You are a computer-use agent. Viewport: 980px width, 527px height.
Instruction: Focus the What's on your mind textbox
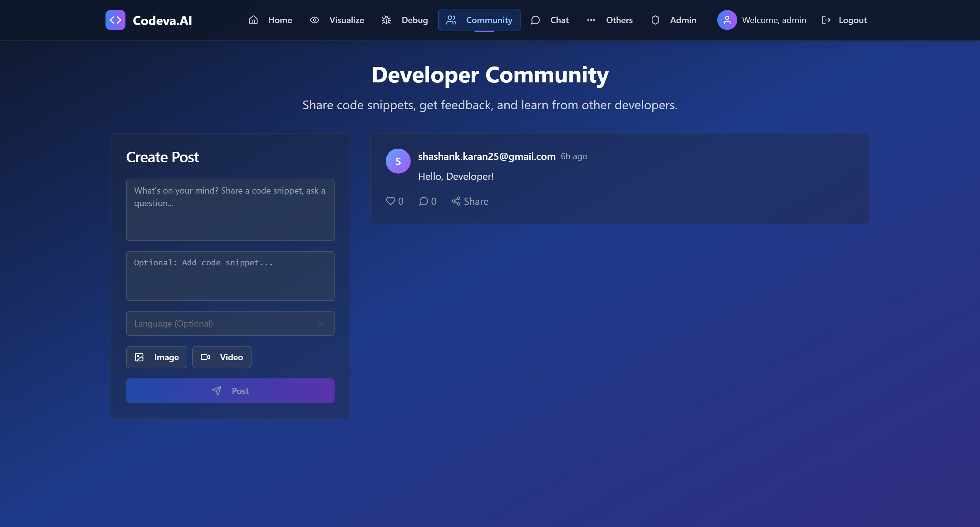point(230,210)
